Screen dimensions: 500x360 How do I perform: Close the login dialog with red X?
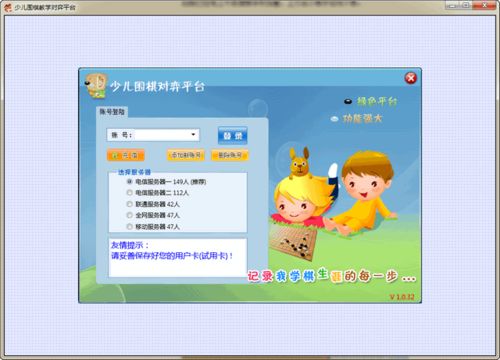(411, 78)
